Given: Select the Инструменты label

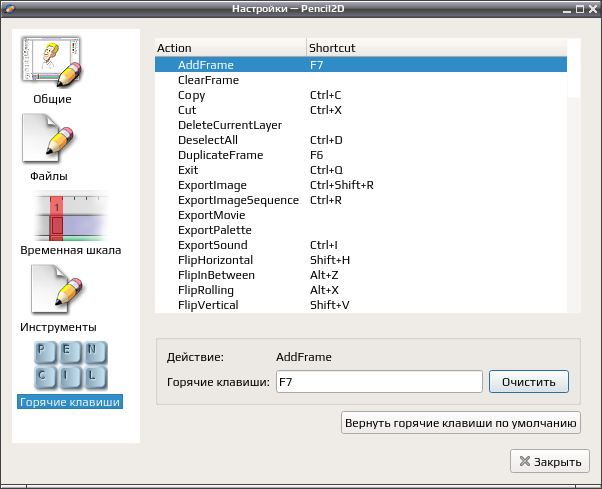Looking at the screenshot, I should click(x=58, y=327).
